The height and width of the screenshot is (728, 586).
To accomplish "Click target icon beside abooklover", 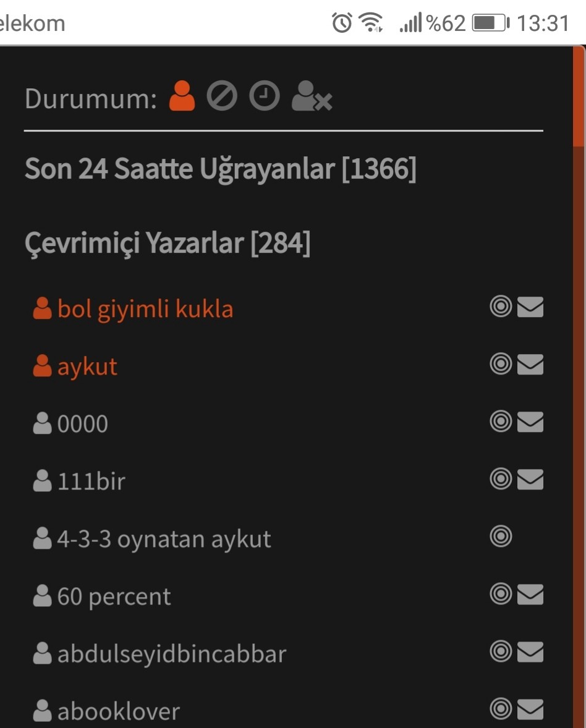I will 501,709.
